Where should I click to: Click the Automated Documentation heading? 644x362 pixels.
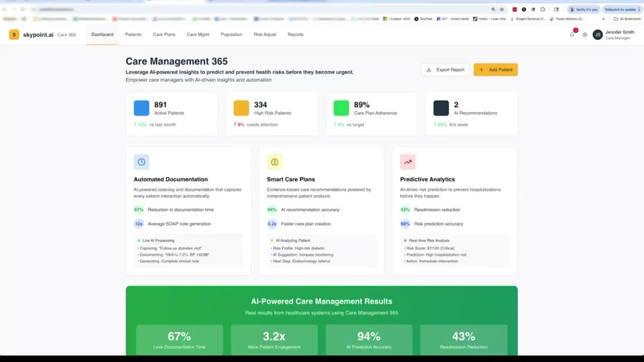coord(171,179)
